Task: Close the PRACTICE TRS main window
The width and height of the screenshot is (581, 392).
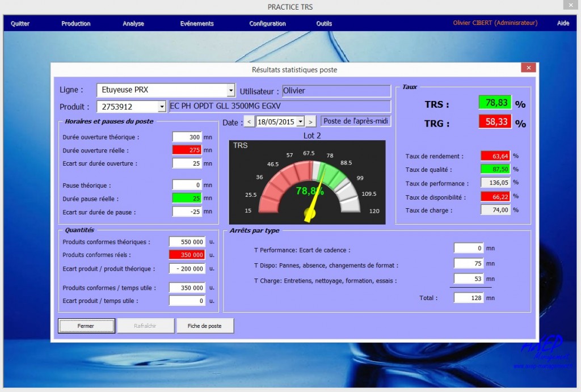Action: tap(570, 5)
